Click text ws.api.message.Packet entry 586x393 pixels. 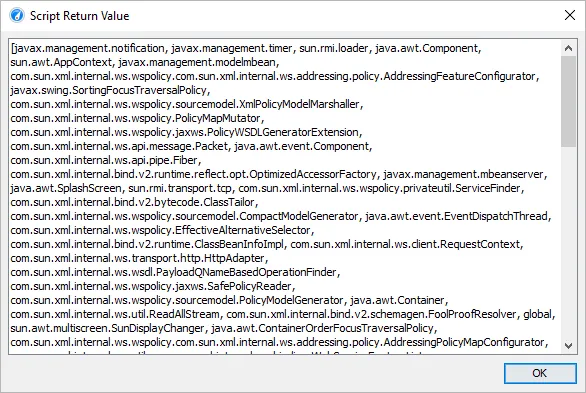[119, 146]
